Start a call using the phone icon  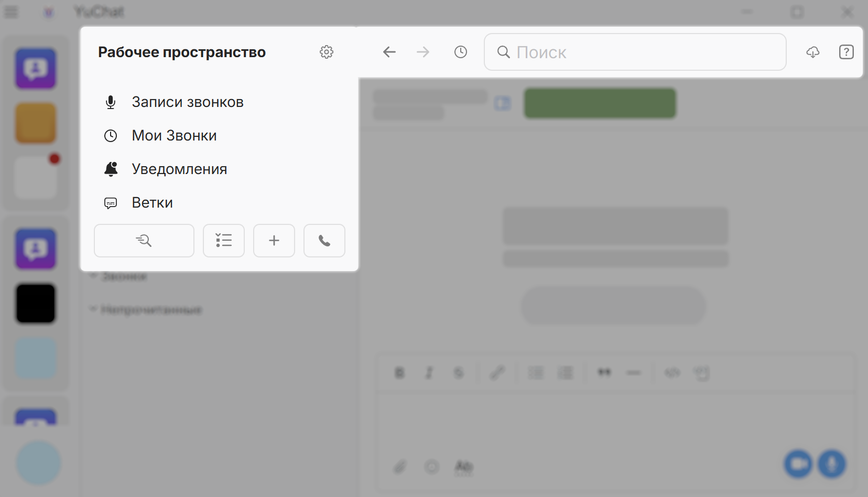pyautogui.click(x=324, y=241)
